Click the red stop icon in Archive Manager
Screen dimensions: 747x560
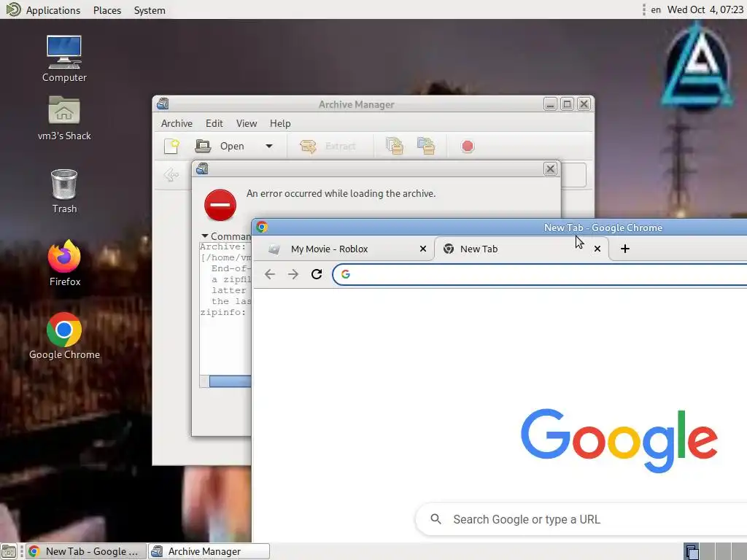tap(468, 146)
